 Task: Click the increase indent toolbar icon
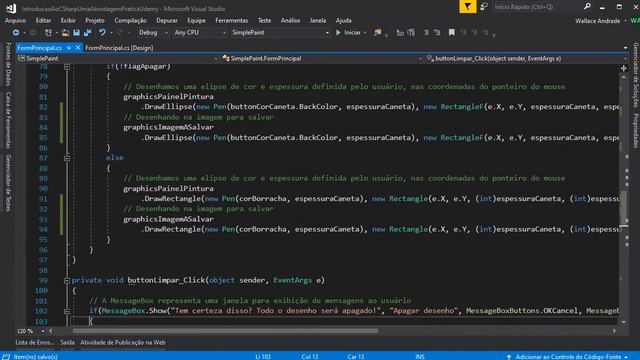(411, 33)
